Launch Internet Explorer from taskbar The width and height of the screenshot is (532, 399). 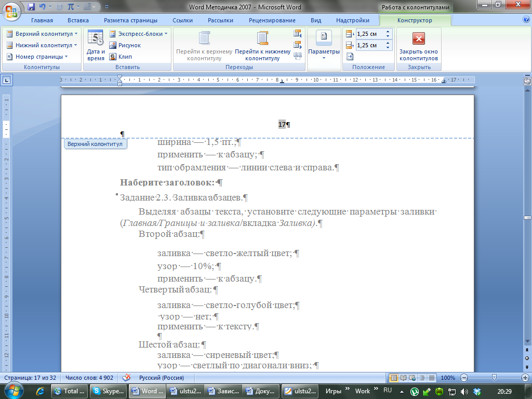coord(40,391)
